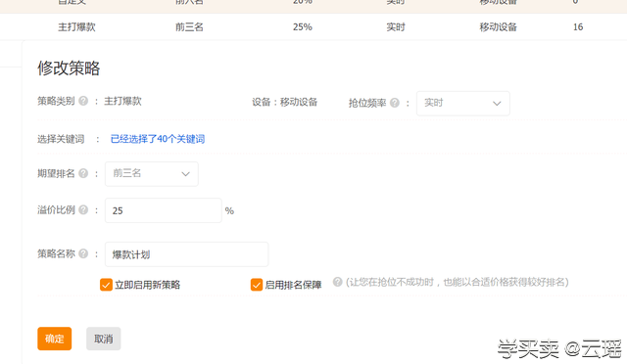This screenshot has width=627, height=364.
Task: Click the 取消 button
Action: (103, 339)
